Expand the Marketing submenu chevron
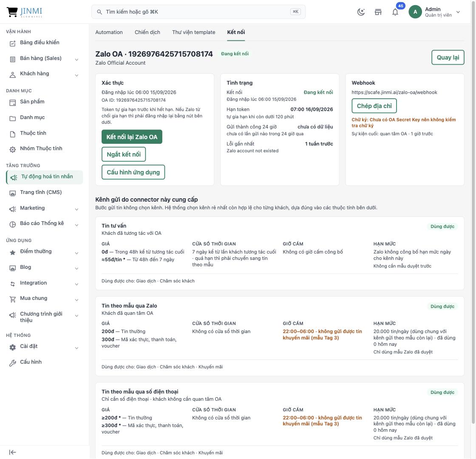 coord(77,209)
